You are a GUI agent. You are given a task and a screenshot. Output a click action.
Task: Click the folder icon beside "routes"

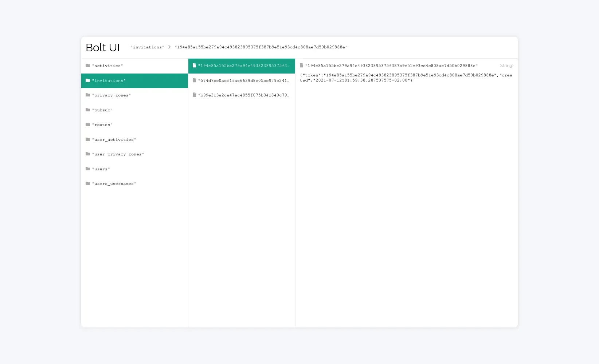point(88,124)
